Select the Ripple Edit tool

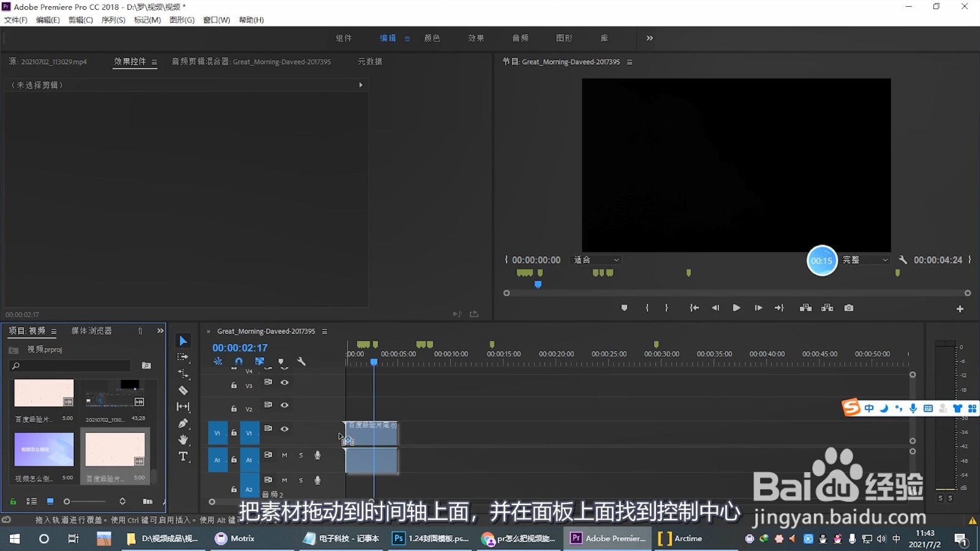pyautogui.click(x=183, y=373)
